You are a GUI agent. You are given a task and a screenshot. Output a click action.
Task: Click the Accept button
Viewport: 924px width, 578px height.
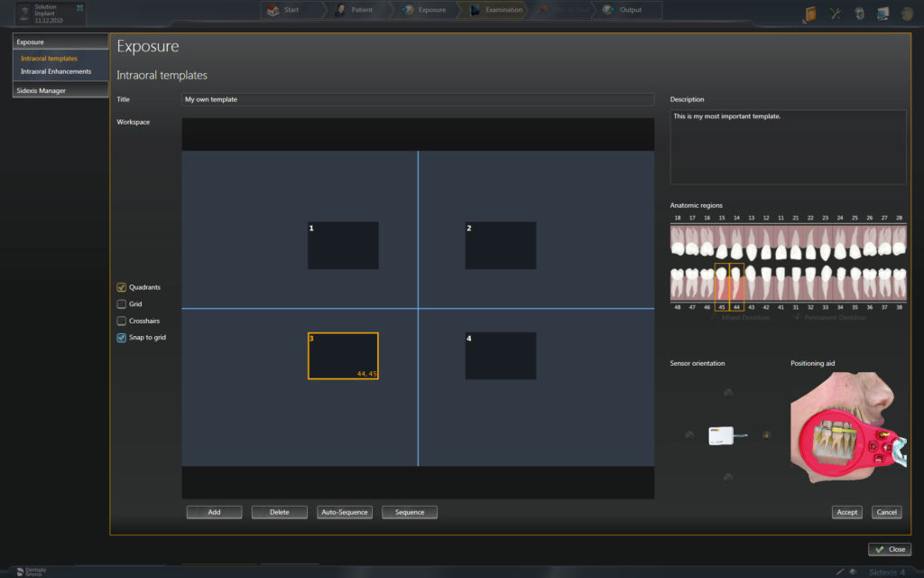(846, 512)
